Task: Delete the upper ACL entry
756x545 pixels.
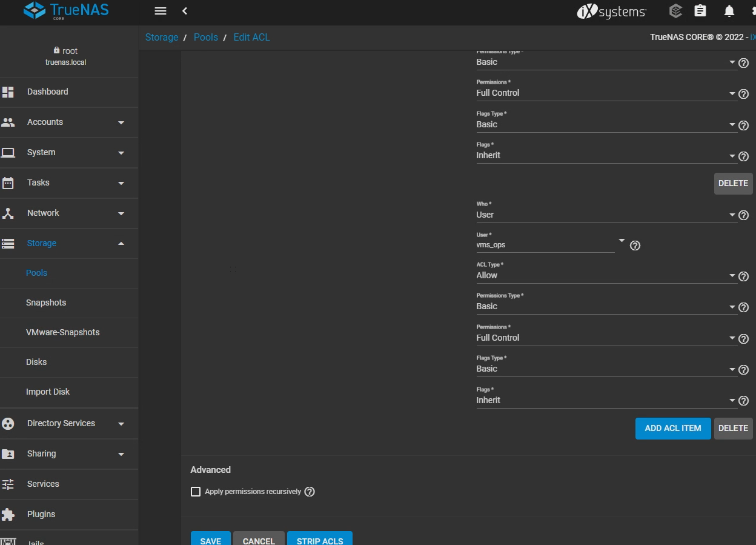Action: tap(733, 183)
